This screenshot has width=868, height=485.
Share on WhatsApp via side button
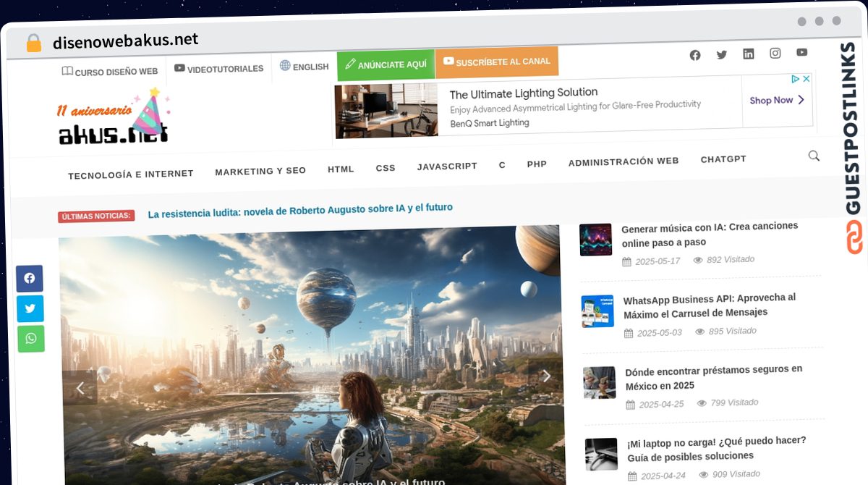click(x=31, y=339)
